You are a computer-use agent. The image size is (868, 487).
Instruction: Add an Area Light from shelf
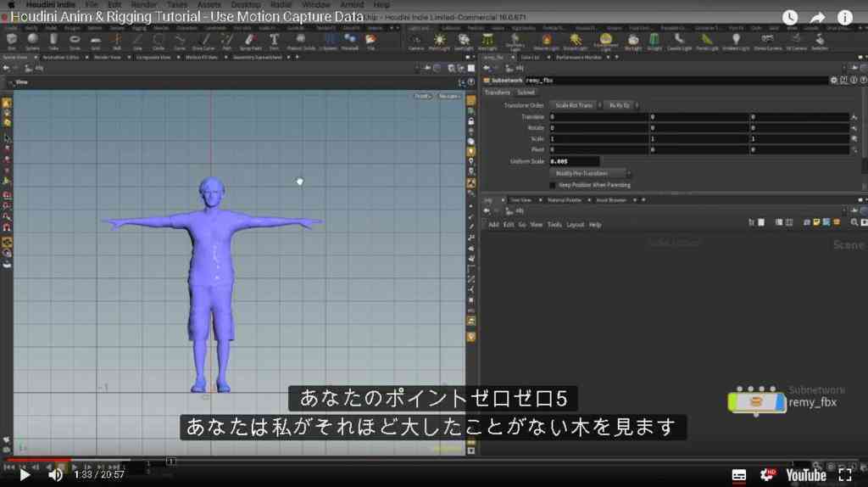(487, 42)
